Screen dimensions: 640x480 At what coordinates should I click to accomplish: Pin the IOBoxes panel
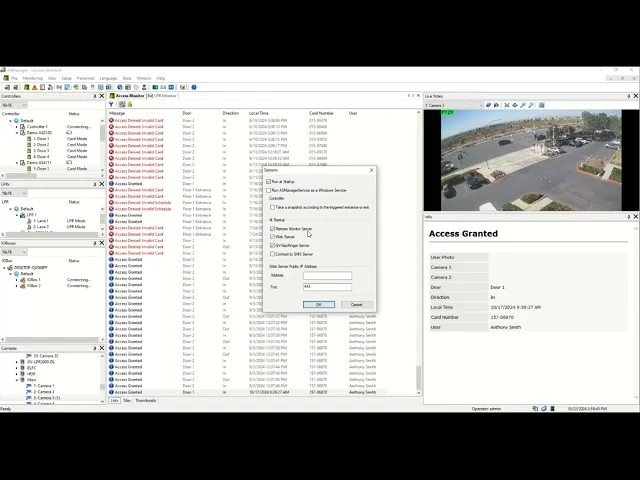(95, 243)
